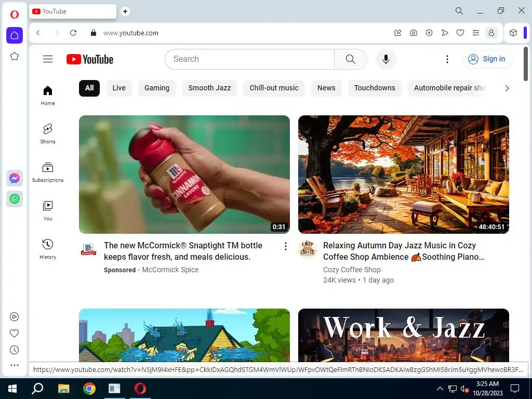Click the page vertical scrollbar thumb
Image resolution: width=532 pixels, height=399 pixels.
coord(526,64)
